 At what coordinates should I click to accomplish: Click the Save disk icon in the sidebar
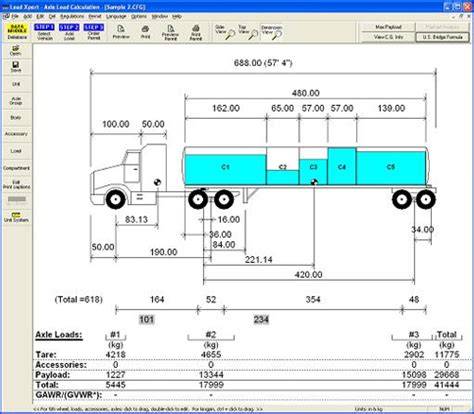(x=16, y=67)
